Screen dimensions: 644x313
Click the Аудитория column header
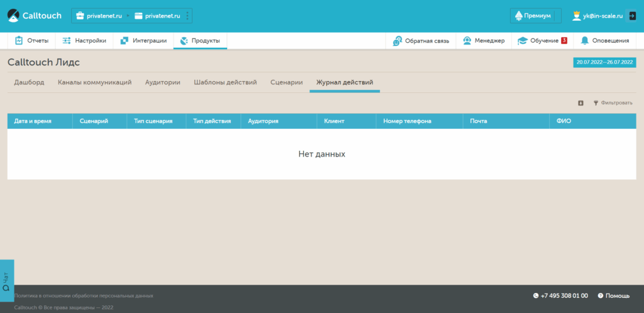tap(279, 121)
